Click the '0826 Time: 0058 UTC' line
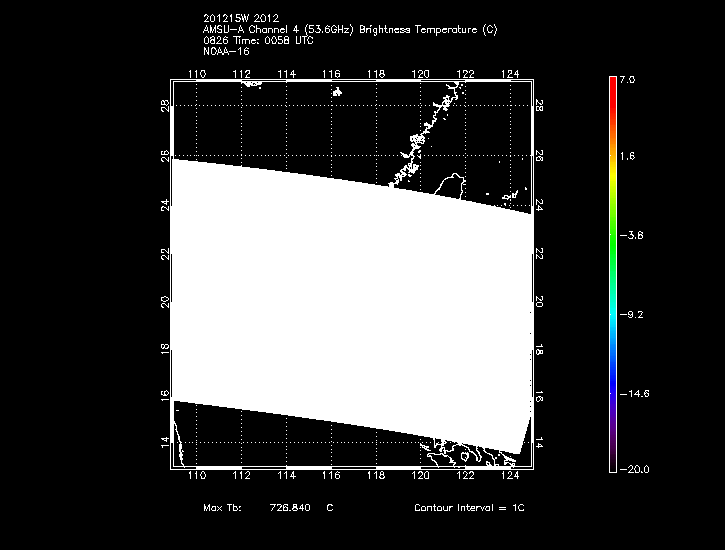The height and width of the screenshot is (550, 725). coord(258,41)
